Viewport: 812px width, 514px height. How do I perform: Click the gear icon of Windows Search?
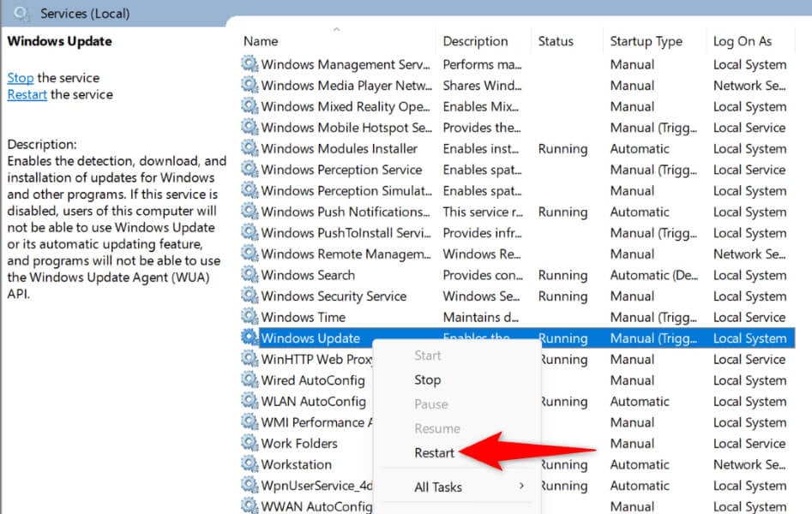(250, 274)
